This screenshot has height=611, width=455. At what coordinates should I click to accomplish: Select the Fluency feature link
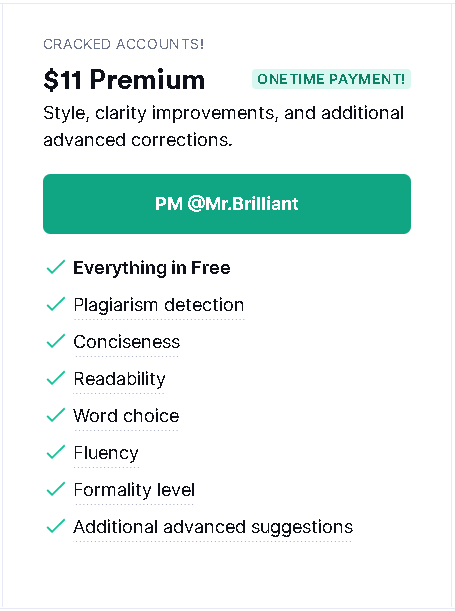(106, 453)
